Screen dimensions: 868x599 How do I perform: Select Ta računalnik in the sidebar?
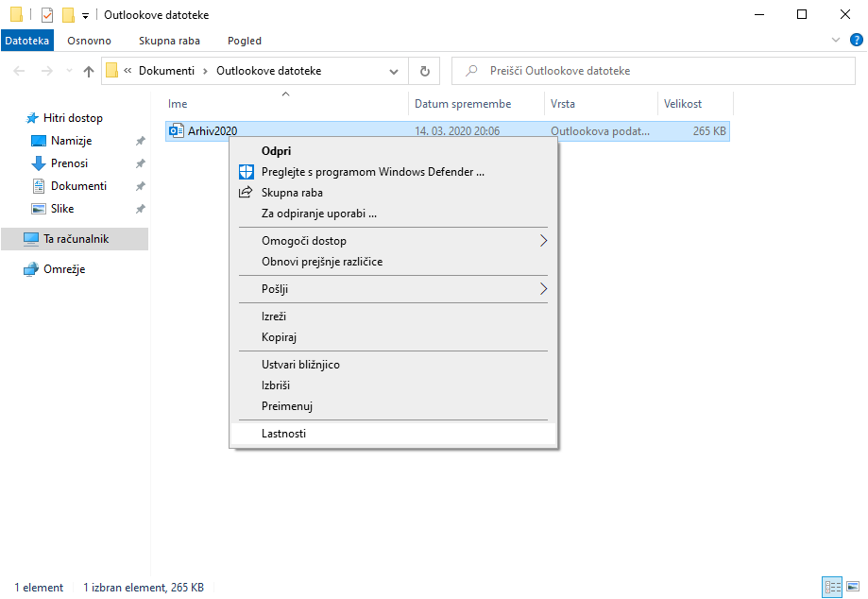tap(75, 239)
